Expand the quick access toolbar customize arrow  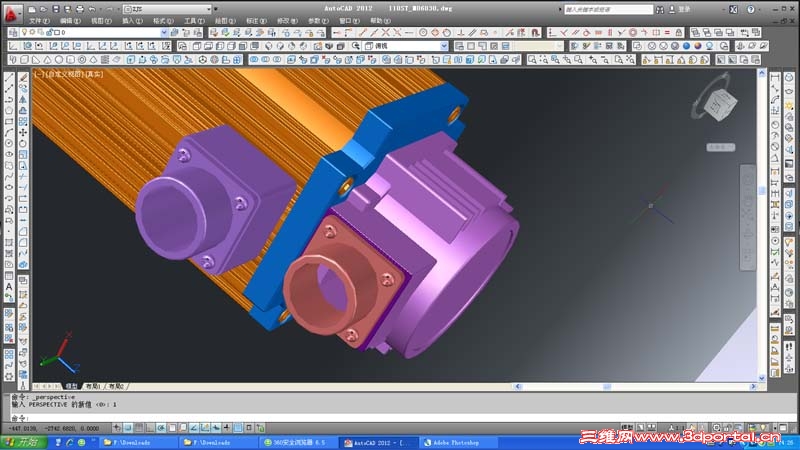click(x=216, y=9)
